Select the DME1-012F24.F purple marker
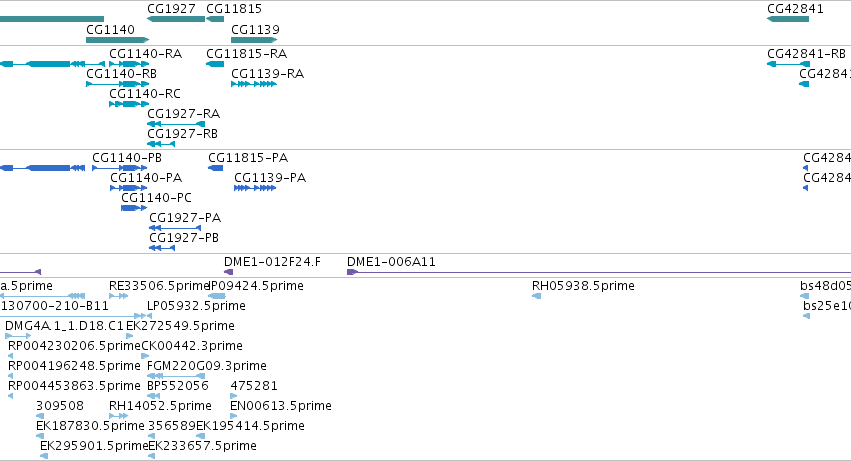Image resolution: width=851 pixels, height=461 pixels. [228, 271]
